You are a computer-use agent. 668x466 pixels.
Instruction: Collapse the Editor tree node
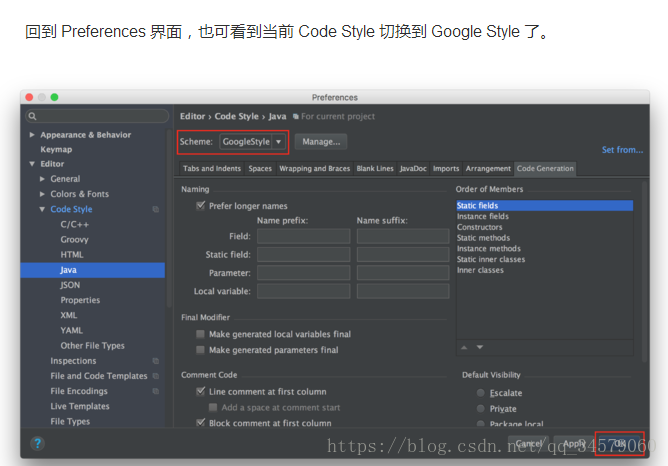pos(32,164)
